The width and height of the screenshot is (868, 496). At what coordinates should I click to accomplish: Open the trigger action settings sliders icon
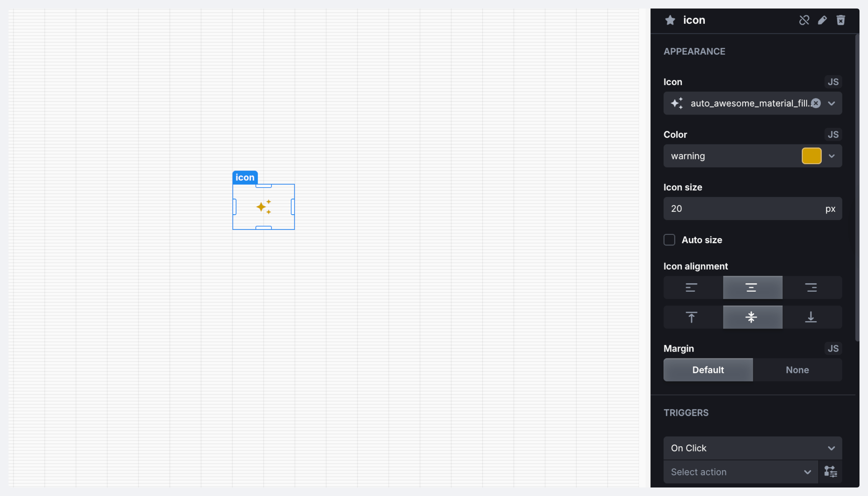coord(830,472)
